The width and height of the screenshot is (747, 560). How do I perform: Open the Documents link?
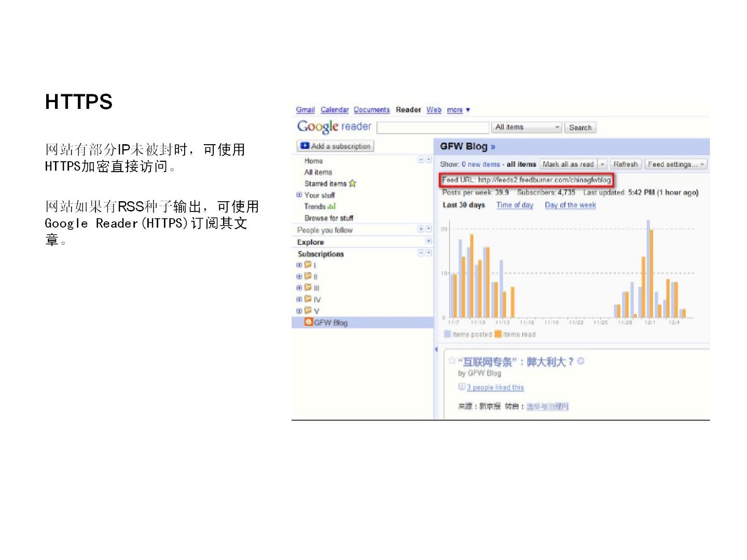pos(371,110)
